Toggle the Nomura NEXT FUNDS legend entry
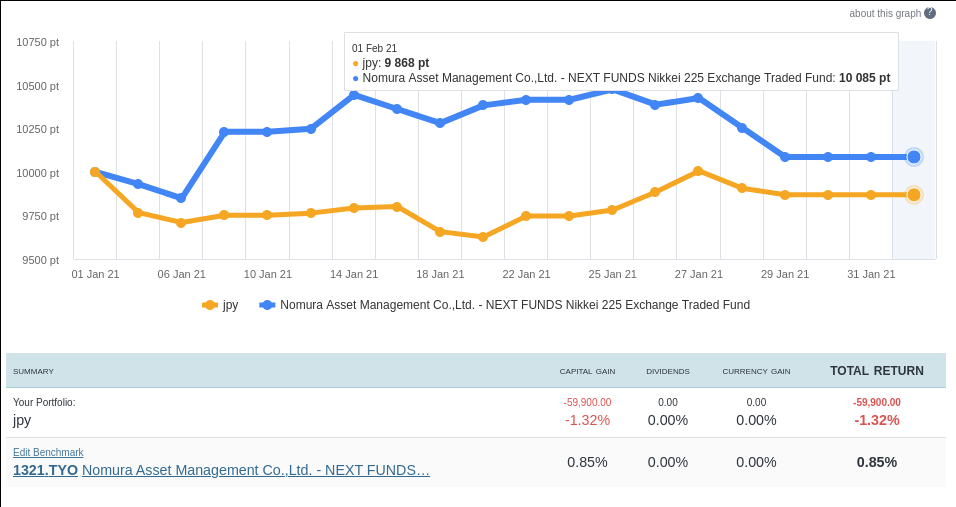 [x=504, y=305]
